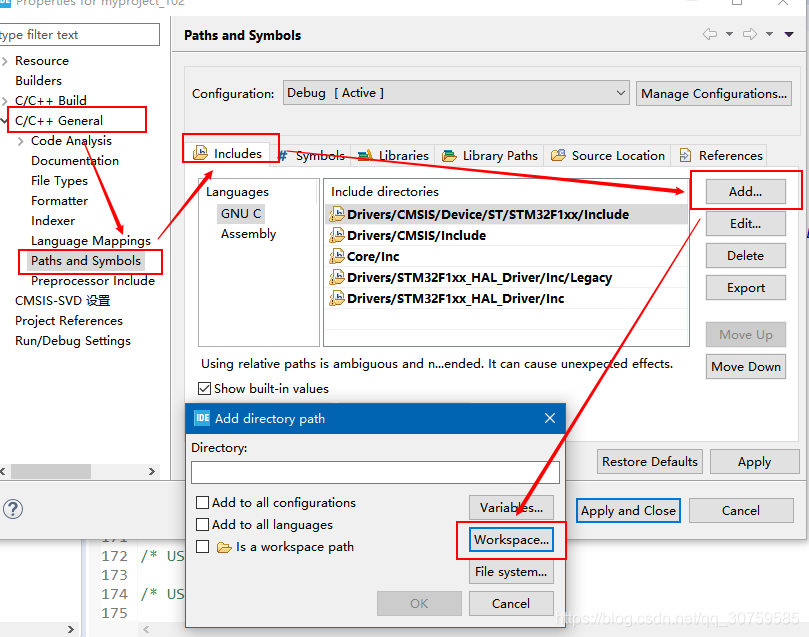Close the Add directory path dialog
Screen dimensions: 809x637
(x=549, y=418)
